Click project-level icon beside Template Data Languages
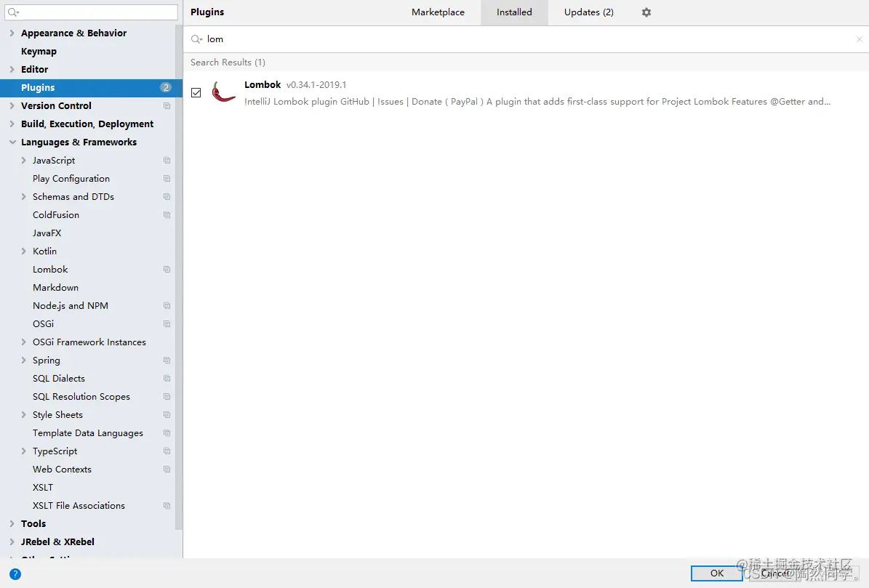The height and width of the screenshot is (588, 869). point(167,433)
